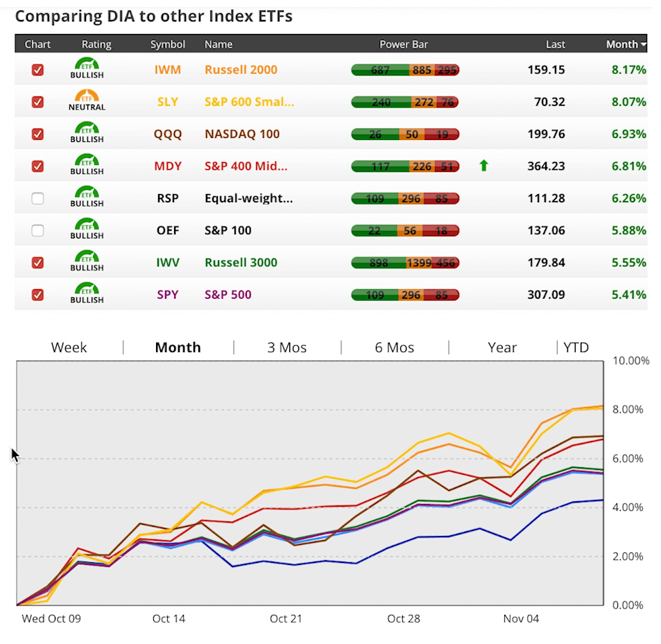
Task: Open the IWV symbol link
Action: [x=168, y=263]
